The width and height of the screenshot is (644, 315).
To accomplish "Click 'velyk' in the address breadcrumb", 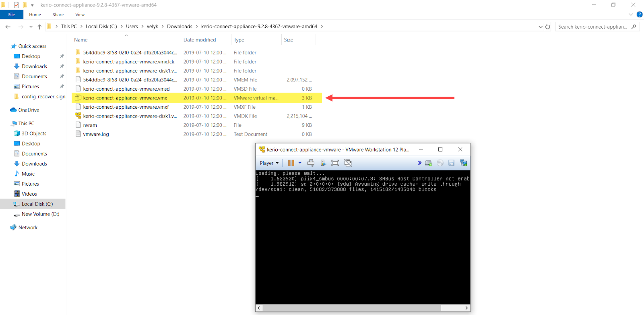I will pyautogui.click(x=153, y=27).
